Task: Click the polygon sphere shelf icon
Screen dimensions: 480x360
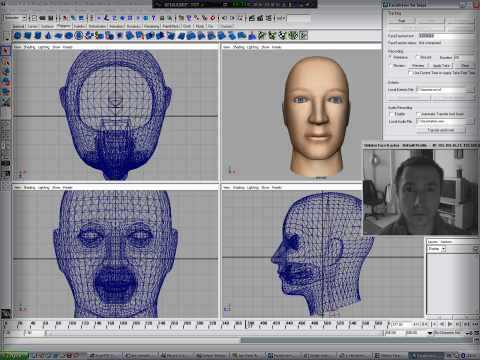Action: [17, 35]
